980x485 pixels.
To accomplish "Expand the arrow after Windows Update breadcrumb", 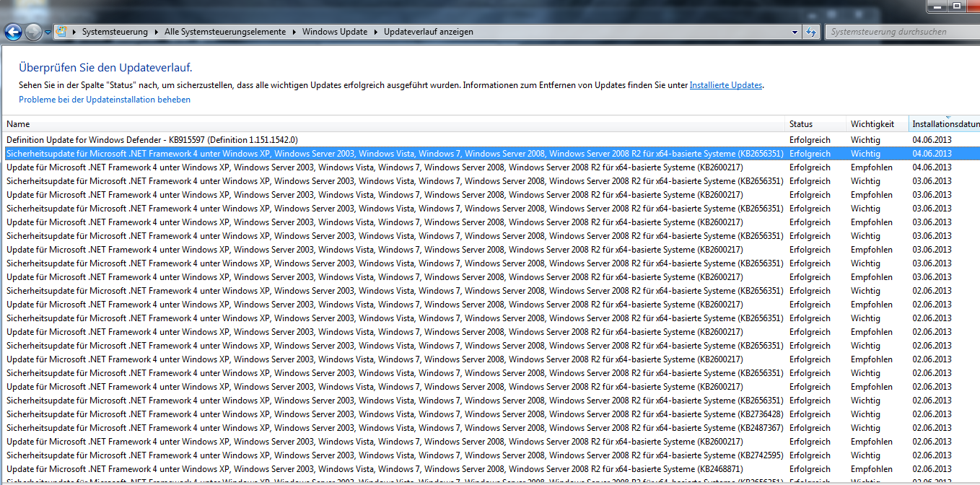I will click(375, 32).
